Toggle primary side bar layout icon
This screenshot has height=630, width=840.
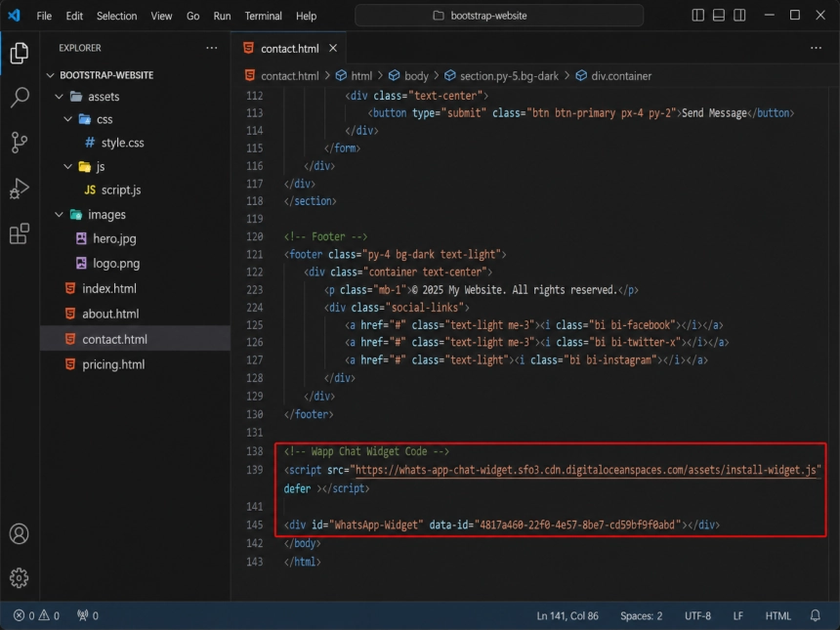(697, 15)
